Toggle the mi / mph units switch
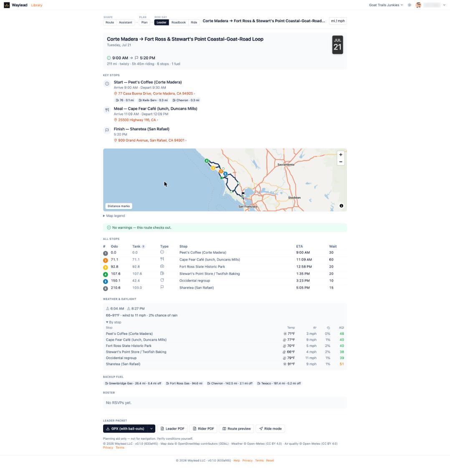The width and height of the screenshot is (450, 476). pos(338,21)
